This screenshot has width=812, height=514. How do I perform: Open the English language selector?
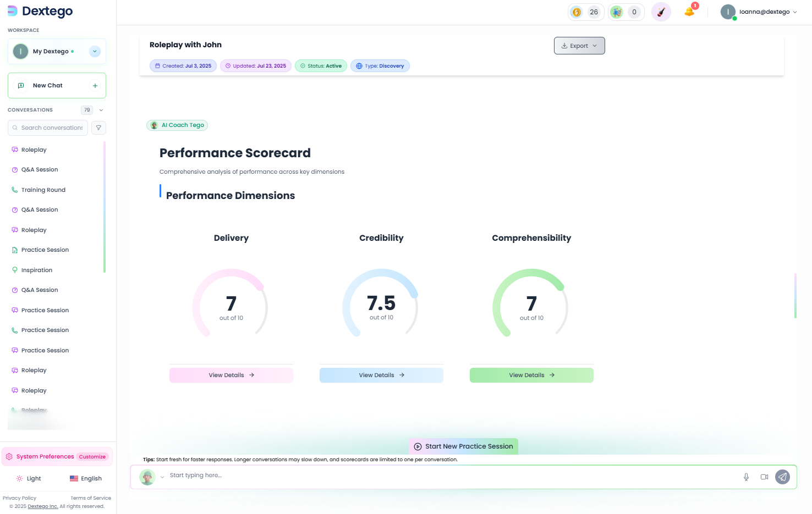(86, 479)
